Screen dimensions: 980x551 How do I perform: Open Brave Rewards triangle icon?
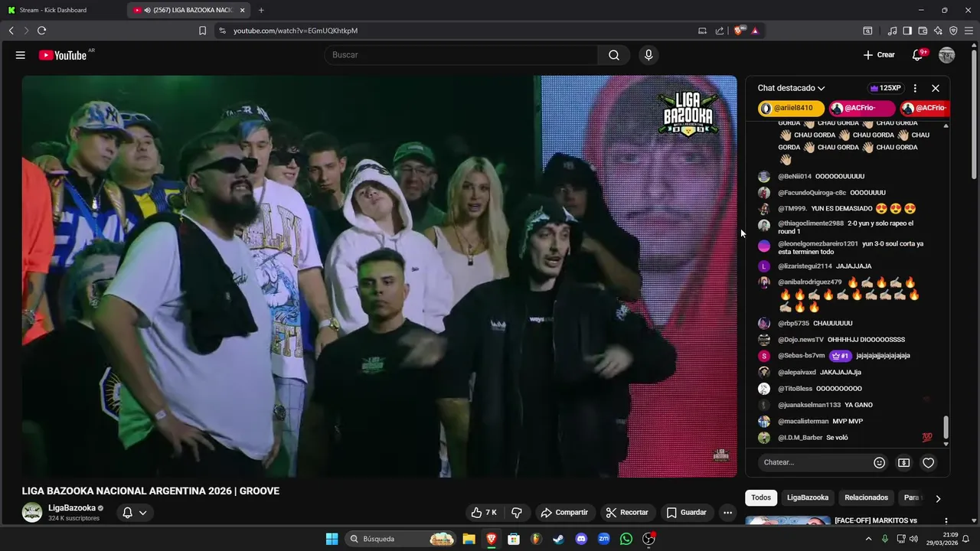[755, 31]
